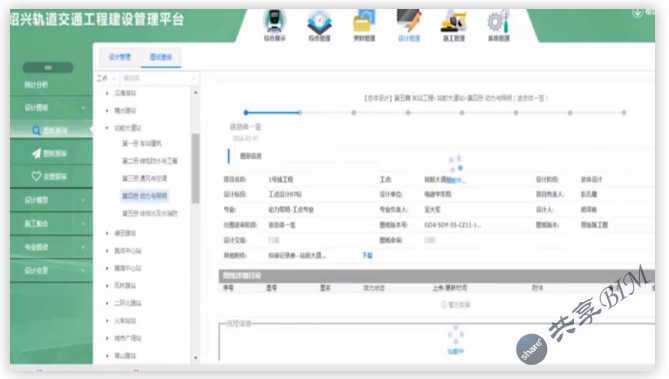
Task: Expand the 火车站站 tree node
Action: 107,321
